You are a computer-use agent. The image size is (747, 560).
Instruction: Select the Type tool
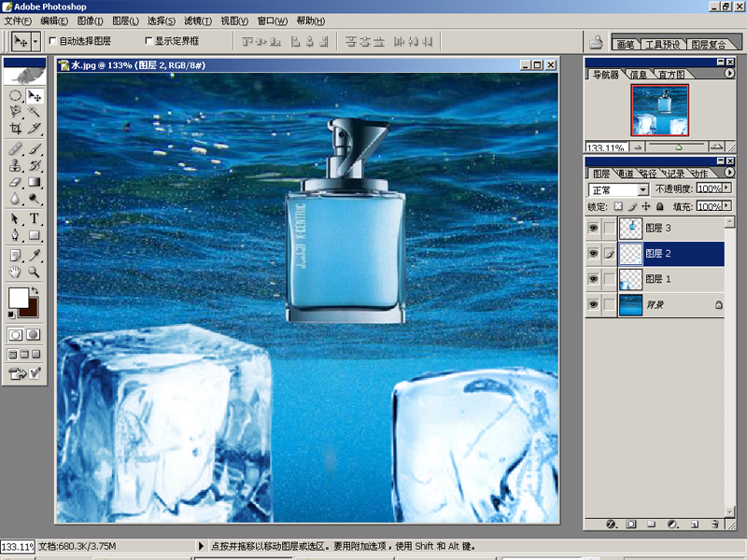coord(35,218)
